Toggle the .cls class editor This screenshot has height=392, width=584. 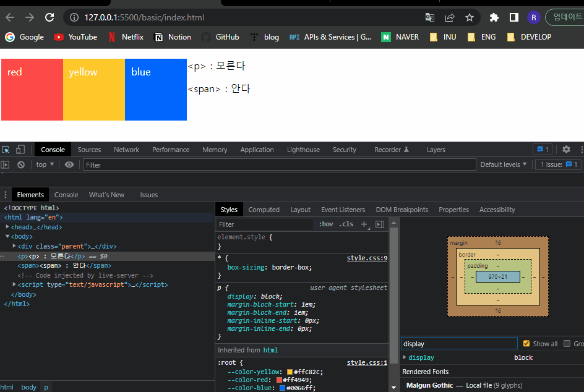(x=346, y=224)
